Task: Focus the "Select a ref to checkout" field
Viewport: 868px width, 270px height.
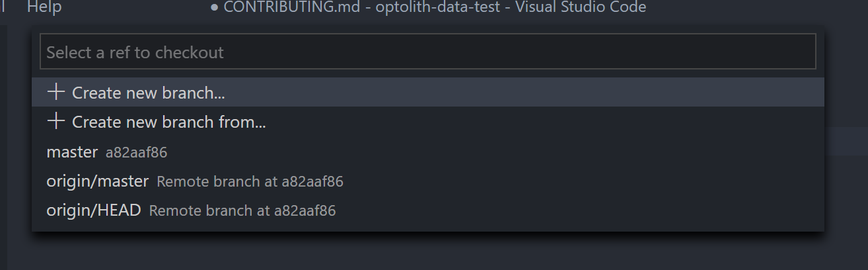Action: 428,52
